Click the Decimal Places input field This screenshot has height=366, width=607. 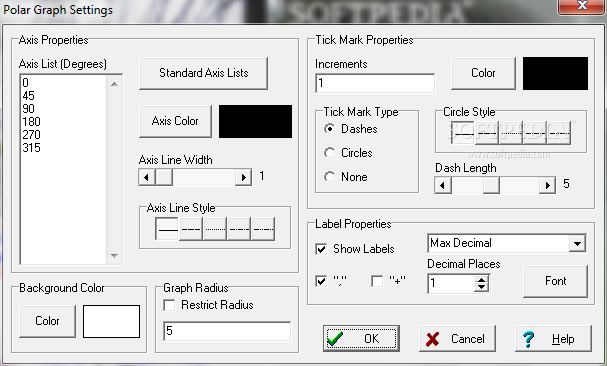451,284
